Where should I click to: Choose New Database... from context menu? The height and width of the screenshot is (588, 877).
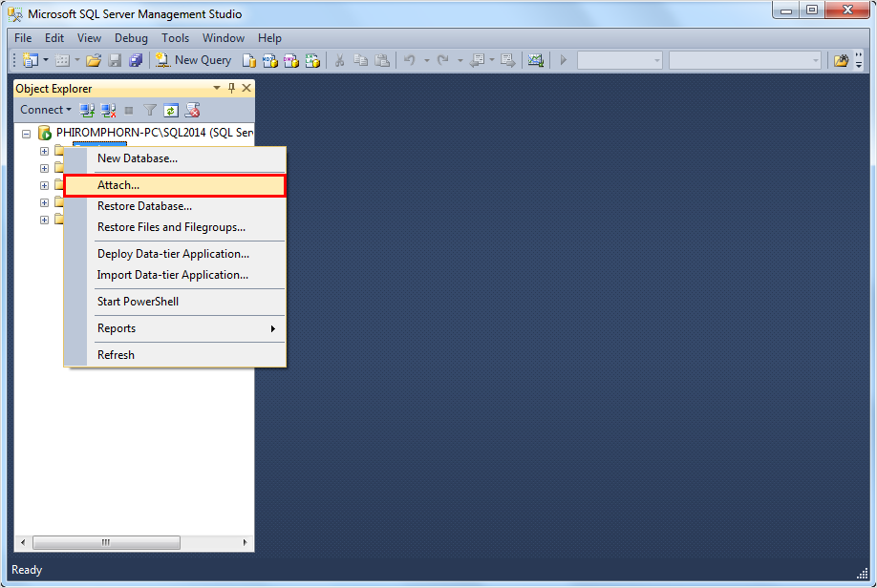pos(175,158)
